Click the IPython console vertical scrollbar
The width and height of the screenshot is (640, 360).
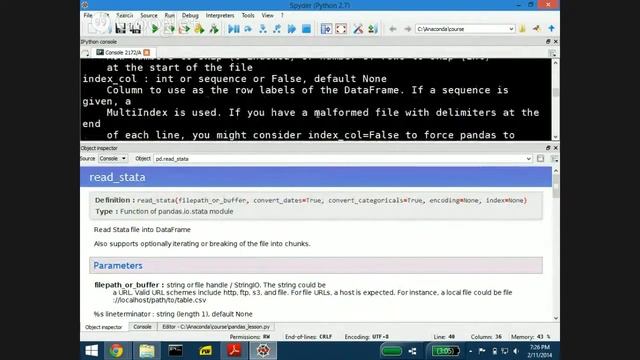[x=556, y=100]
